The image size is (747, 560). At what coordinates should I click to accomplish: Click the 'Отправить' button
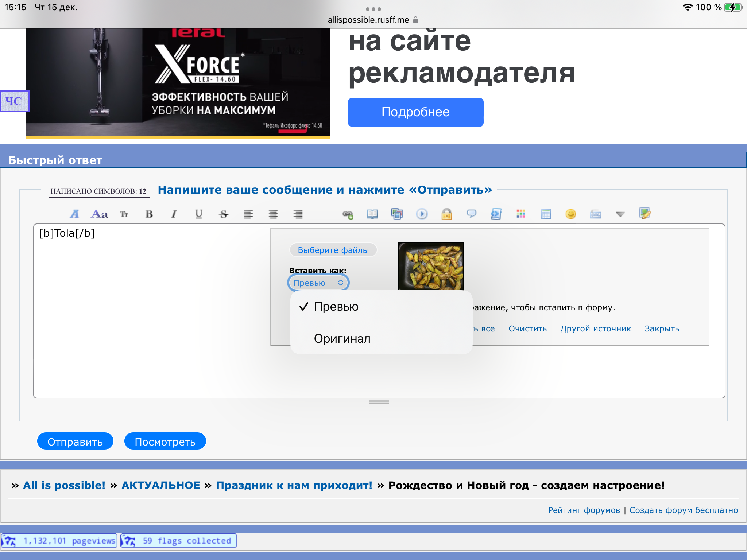75,442
